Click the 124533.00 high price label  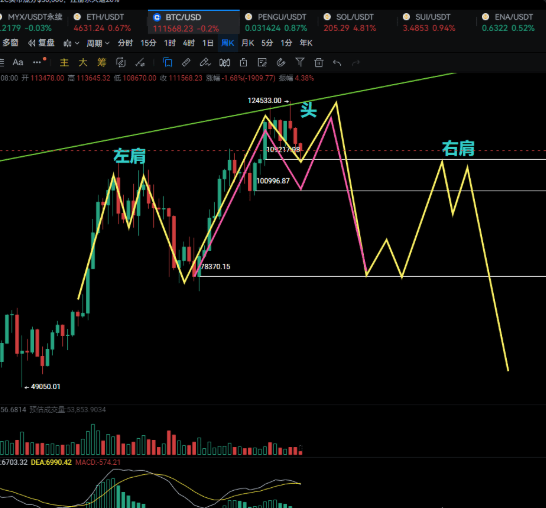tap(264, 101)
